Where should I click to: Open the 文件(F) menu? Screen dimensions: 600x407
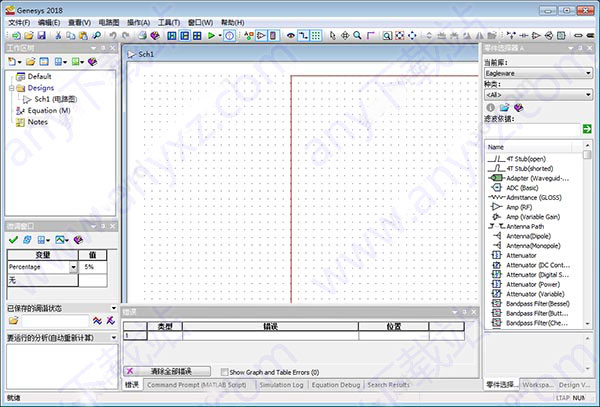point(19,23)
